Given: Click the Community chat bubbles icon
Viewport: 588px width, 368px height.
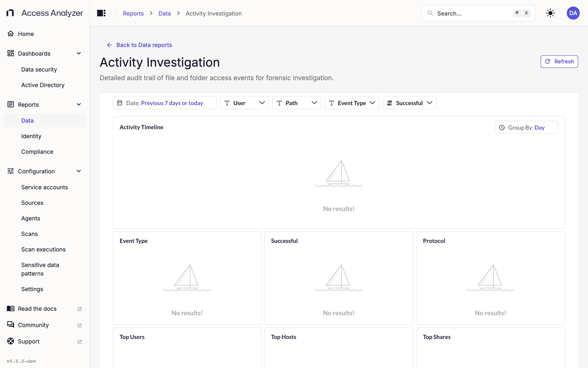Looking at the screenshot, I should (x=10, y=325).
